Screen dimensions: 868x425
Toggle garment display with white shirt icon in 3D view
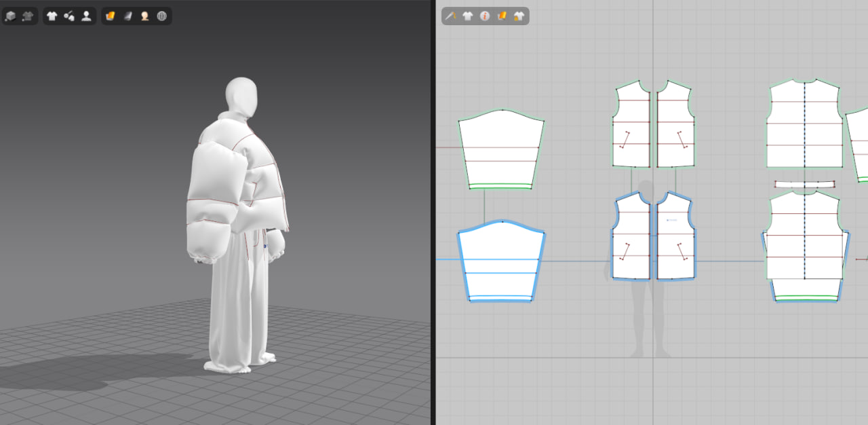[52, 16]
